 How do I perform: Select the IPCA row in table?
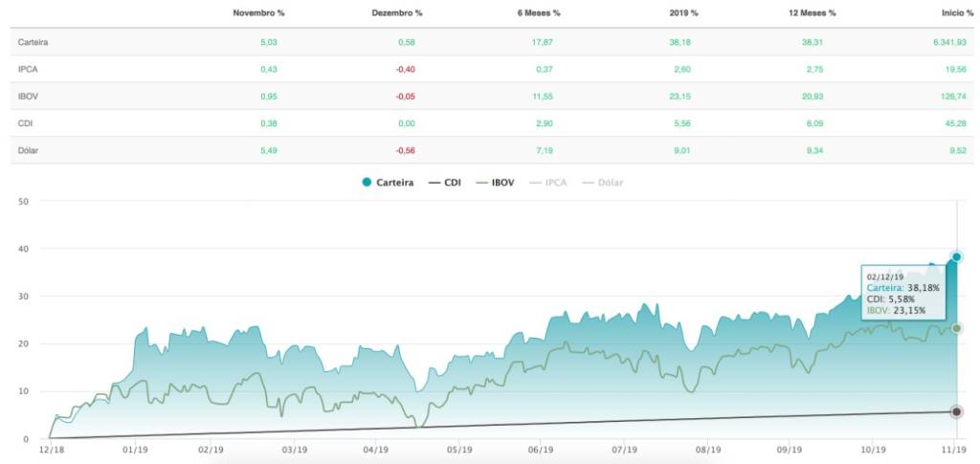click(28, 69)
